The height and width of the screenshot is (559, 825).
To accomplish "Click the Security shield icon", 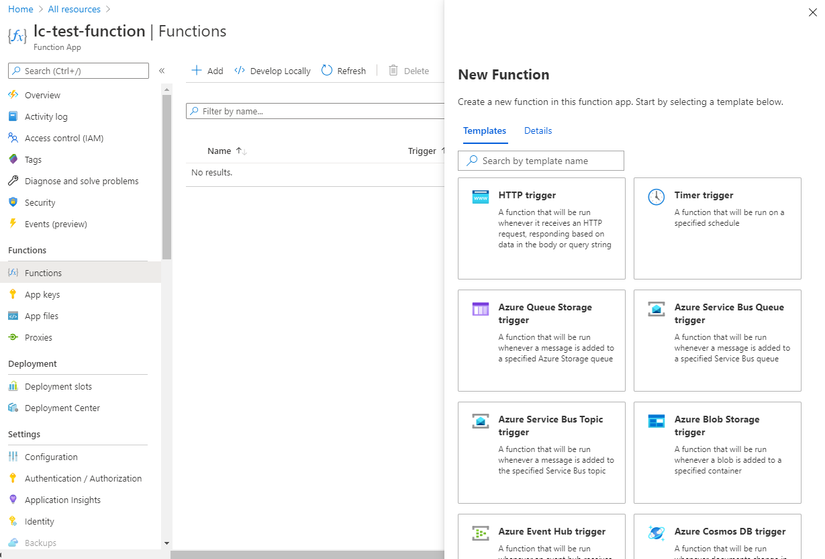I will pyautogui.click(x=13, y=202).
